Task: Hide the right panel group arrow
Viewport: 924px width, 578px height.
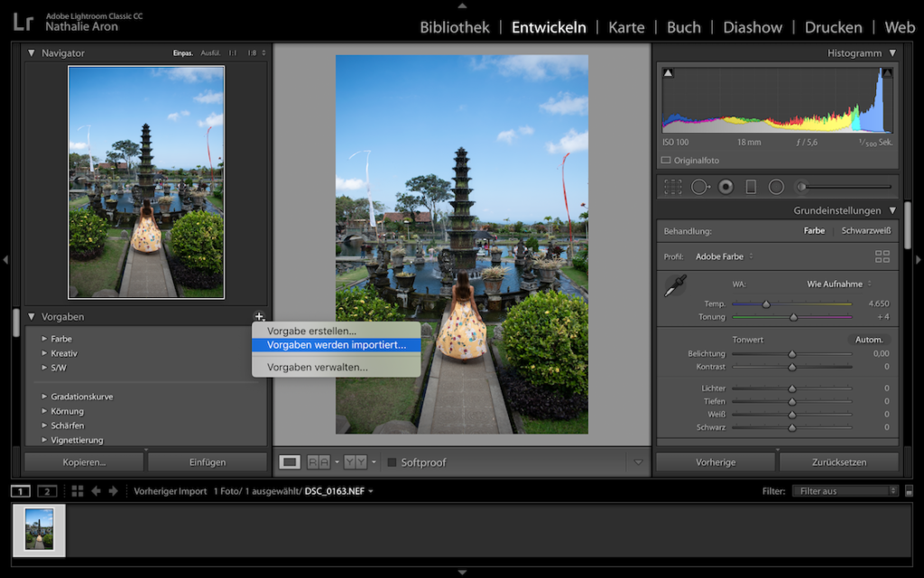Action: [918, 259]
